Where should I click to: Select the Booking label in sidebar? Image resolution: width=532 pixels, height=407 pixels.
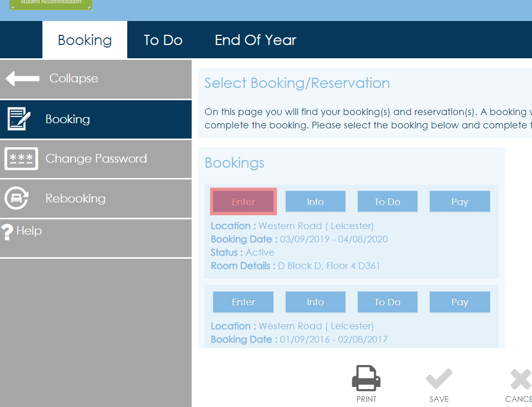(x=67, y=119)
